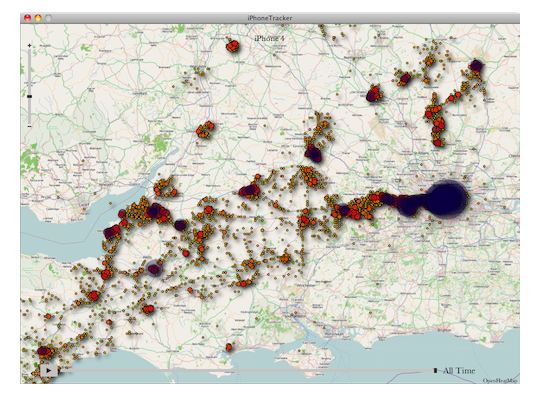This screenshot has height=400, width=540.
Task: Start the timeline playback with play button
Action: [49, 371]
